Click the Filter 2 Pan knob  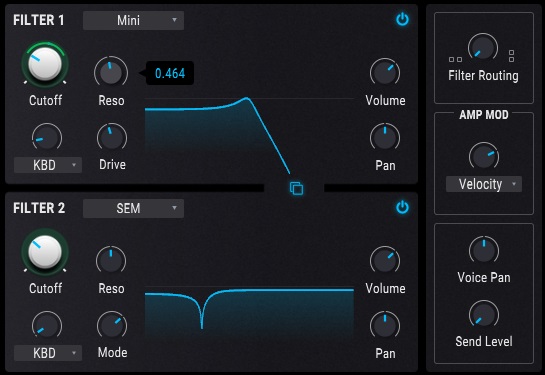[x=385, y=326]
